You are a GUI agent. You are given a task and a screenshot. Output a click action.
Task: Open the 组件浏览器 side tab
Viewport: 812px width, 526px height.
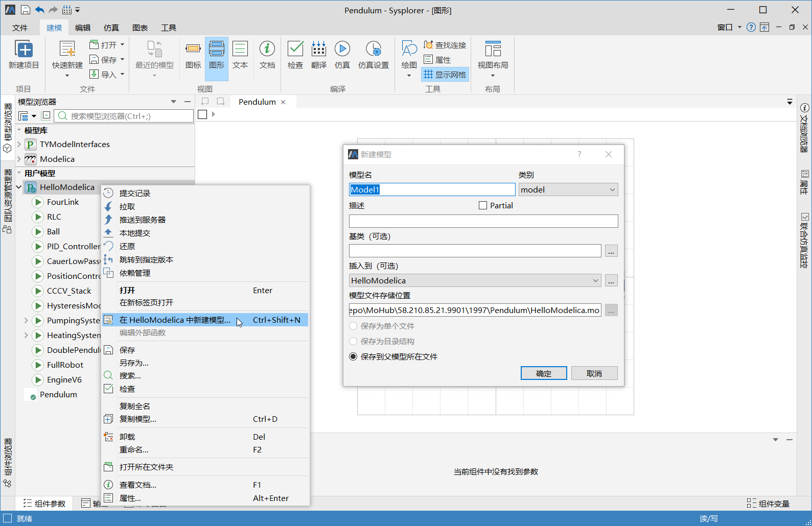8,463
